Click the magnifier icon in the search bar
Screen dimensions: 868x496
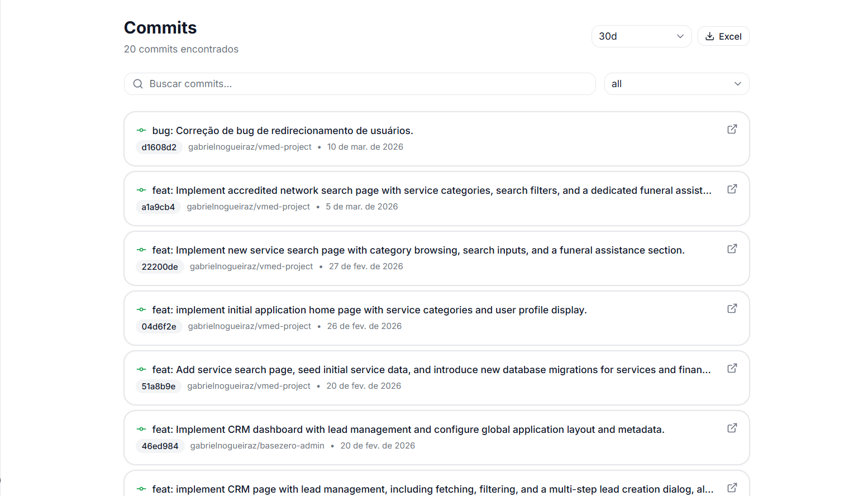pos(138,83)
